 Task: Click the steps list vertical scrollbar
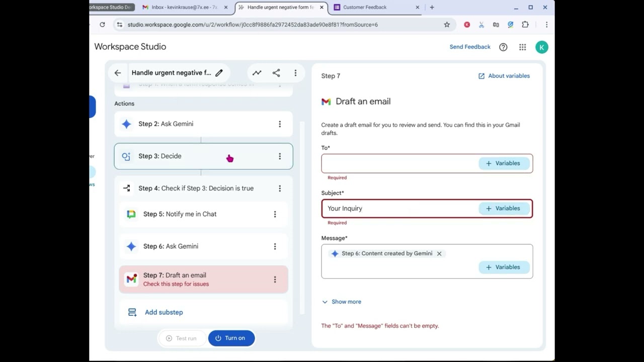pyautogui.click(x=302, y=218)
